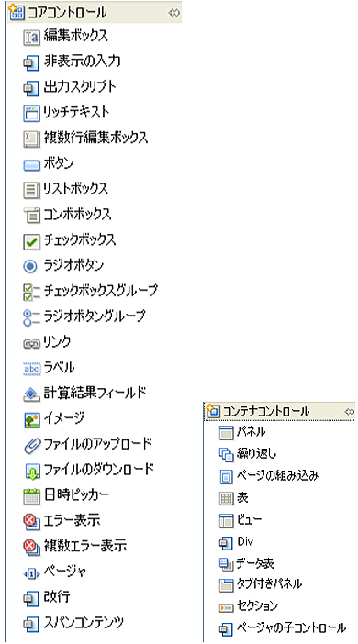Choose the ページャ control icon
The width and height of the screenshot is (358, 644).
pyautogui.click(x=31, y=574)
